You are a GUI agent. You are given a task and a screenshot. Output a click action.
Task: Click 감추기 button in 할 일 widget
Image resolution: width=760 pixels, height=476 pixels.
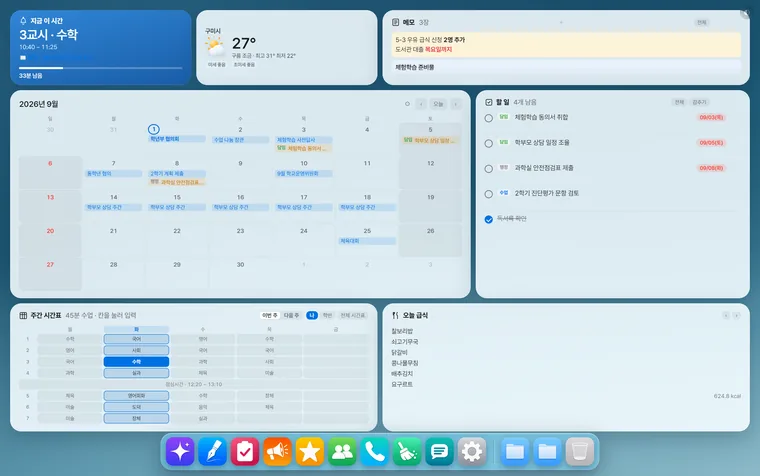click(x=699, y=102)
